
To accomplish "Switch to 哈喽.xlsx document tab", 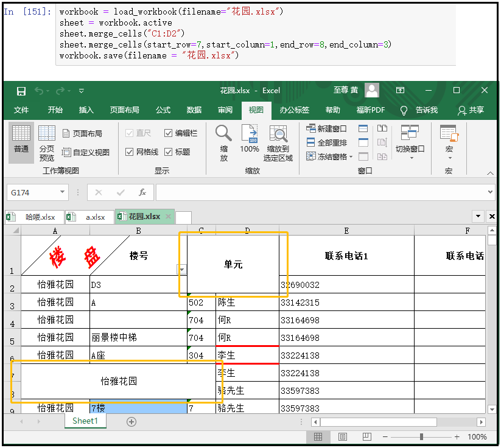I will click(35, 217).
